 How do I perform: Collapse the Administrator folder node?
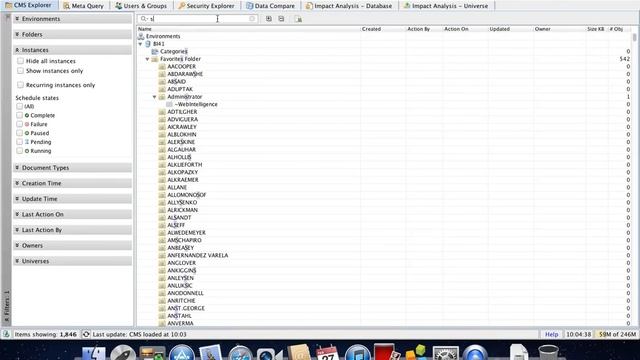(155, 97)
